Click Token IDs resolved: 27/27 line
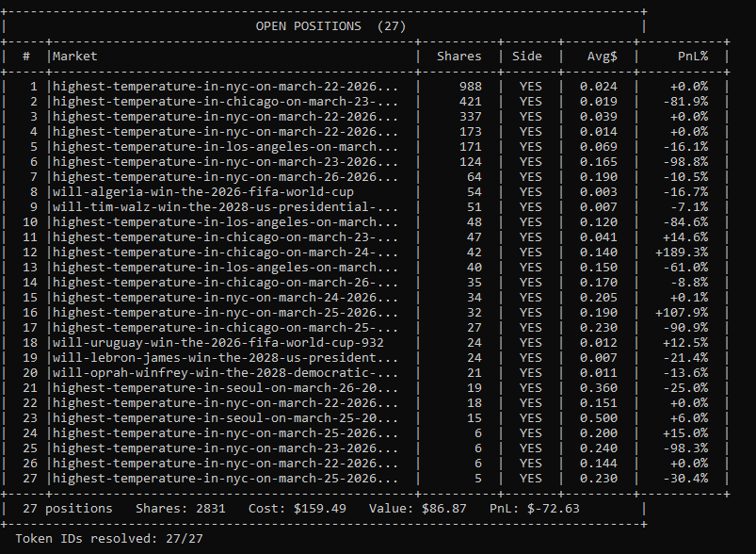Viewport: 756px width, 554px height. [109, 539]
